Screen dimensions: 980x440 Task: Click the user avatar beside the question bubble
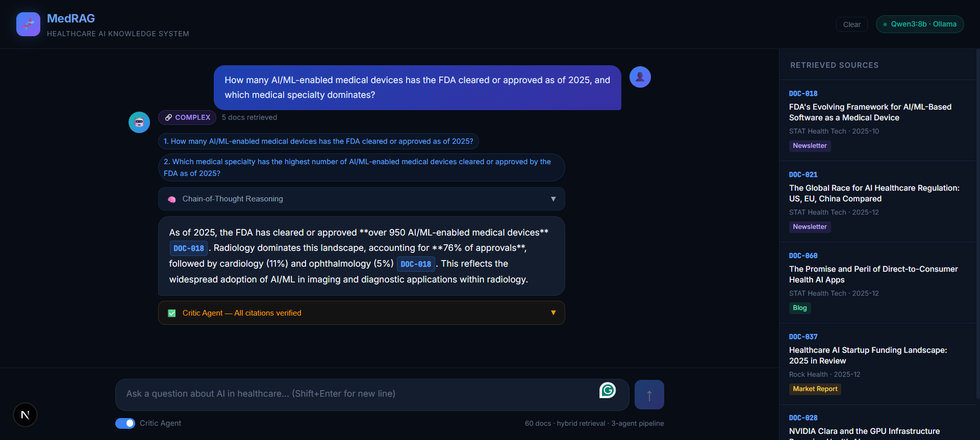coord(640,76)
